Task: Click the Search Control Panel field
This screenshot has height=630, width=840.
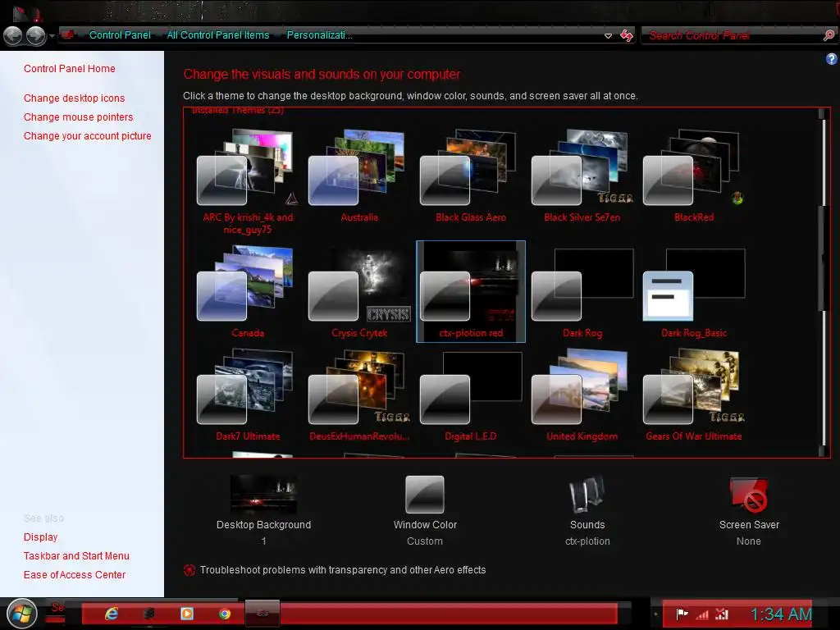Action: pyautogui.click(x=732, y=36)
